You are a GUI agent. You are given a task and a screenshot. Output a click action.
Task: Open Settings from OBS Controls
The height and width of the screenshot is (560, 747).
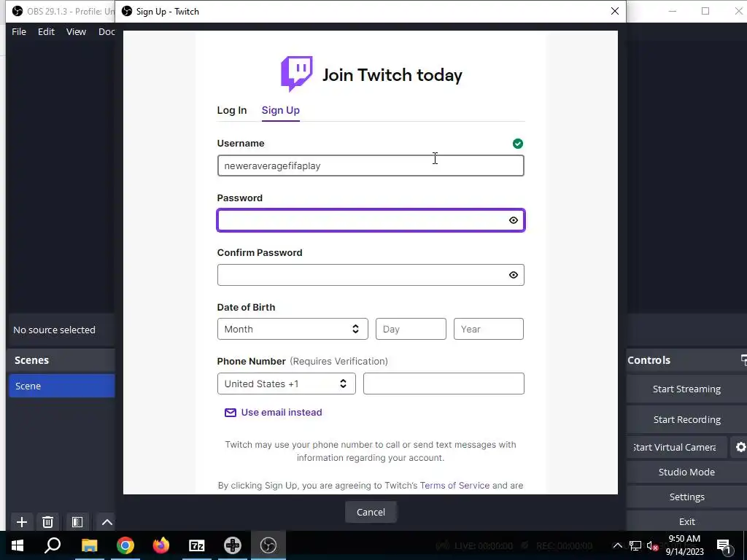[x=686, y=497]
